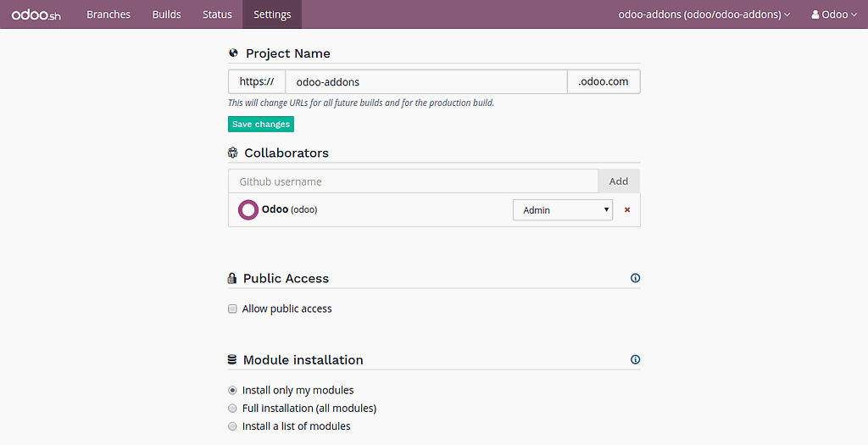The image size is (868, 445).
Task: Select Install only my modules option
Action: [232, 391]
